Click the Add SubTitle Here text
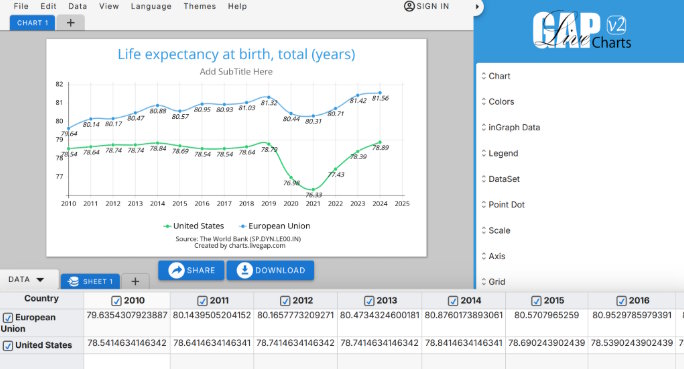684x369 pixels. [236, 72]
